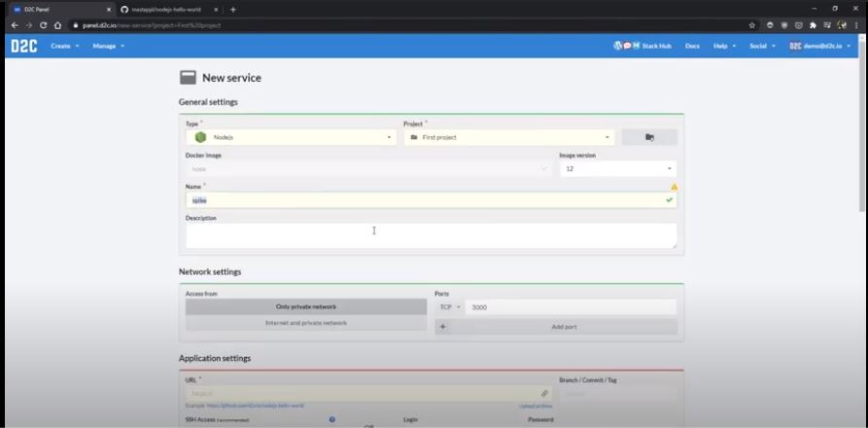The image size is (868, 428).
Task: Switch to the D2C Panel browser tab
Action: (x=59, y=10)
